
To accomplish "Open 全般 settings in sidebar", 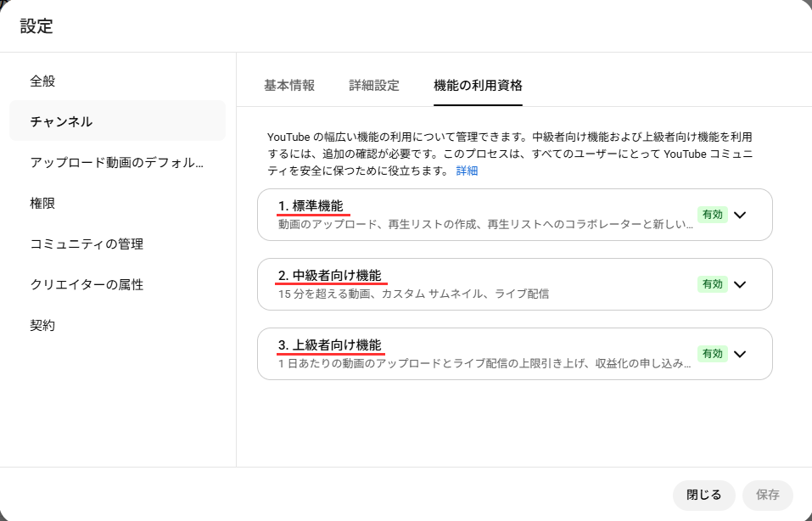I will coord(43,81).
